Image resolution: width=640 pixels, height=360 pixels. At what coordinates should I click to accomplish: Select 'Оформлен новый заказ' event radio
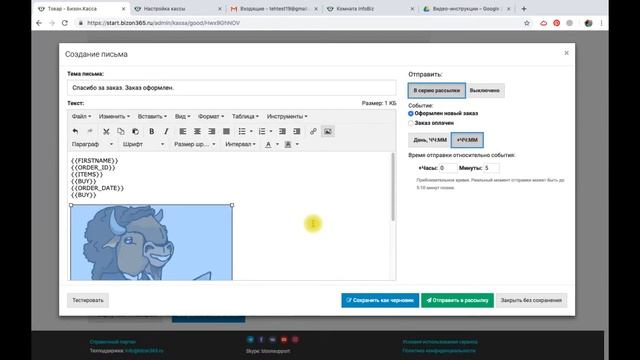point(411,113)
